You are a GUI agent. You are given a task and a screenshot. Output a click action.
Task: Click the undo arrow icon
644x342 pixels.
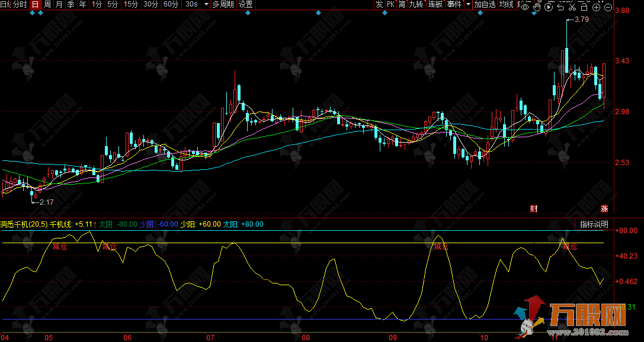click(560, 8)
